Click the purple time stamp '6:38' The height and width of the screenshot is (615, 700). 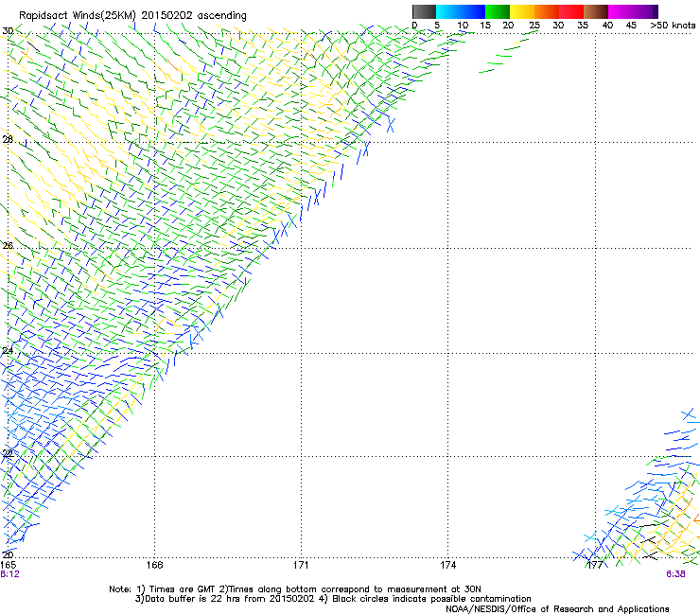coord(675,574)
